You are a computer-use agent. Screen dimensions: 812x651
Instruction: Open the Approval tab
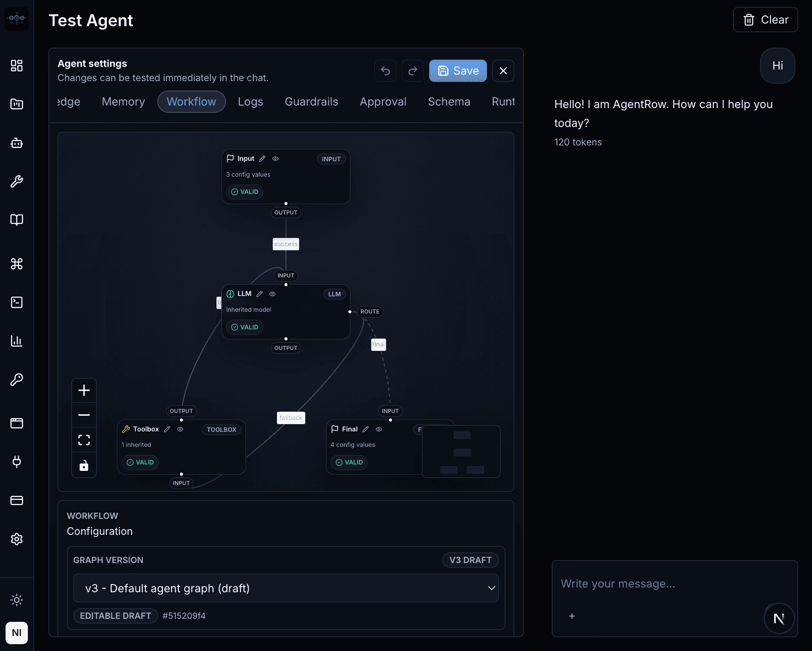pos(383,102)
